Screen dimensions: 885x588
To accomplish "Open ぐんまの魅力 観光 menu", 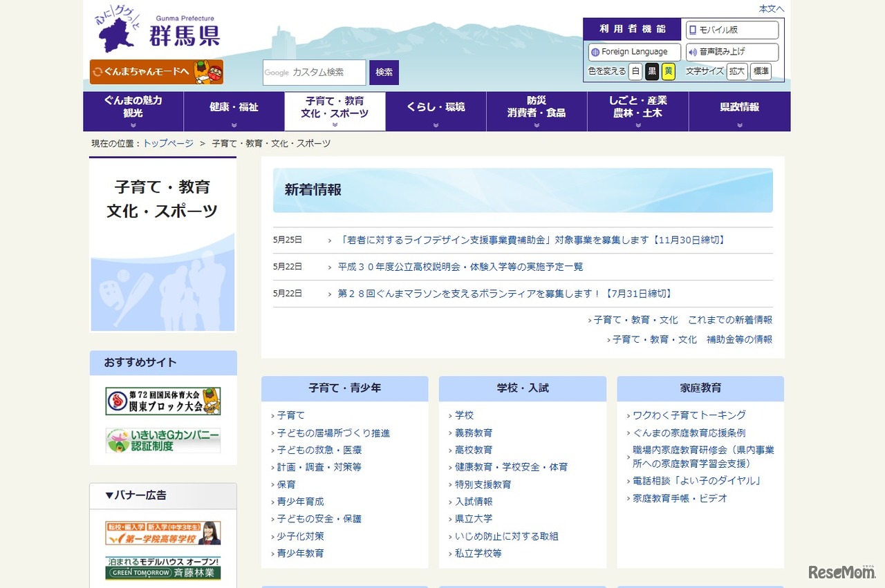I will point(133,111).
